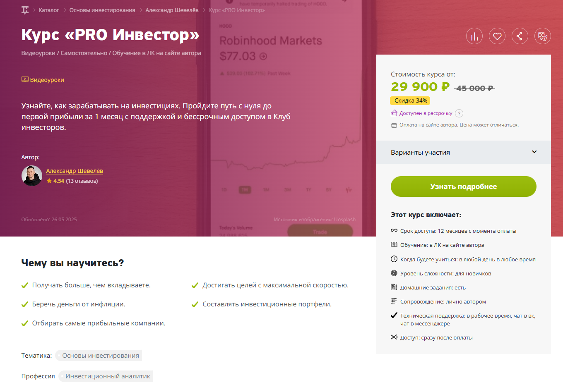The height and width of the screenshot is (392, 563).
Task: Click Отбирать самые прибыльные компании item
Action: (x=99, y=323)
